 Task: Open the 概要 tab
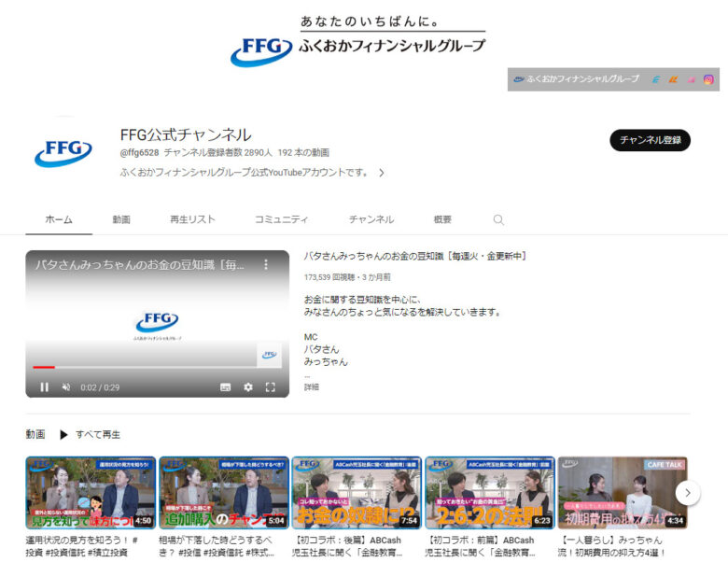pos(442,219)
